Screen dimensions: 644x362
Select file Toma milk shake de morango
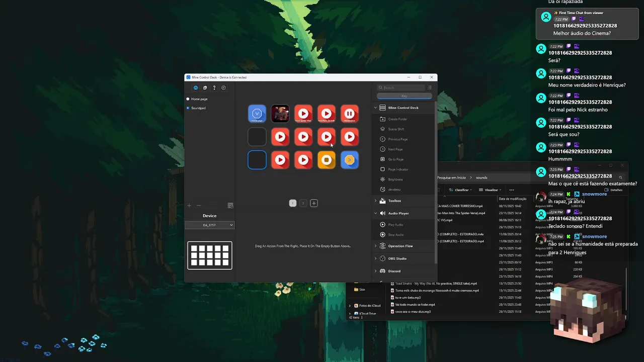436,291
